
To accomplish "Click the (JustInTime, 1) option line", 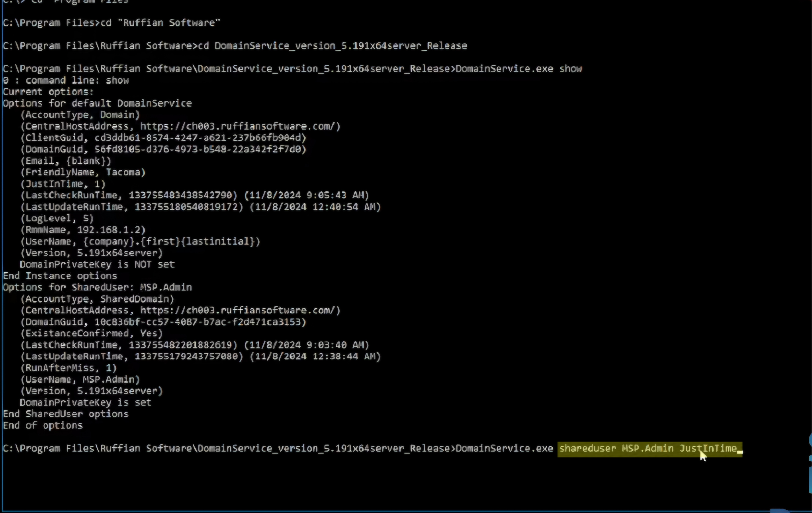I will coord(63,184).
